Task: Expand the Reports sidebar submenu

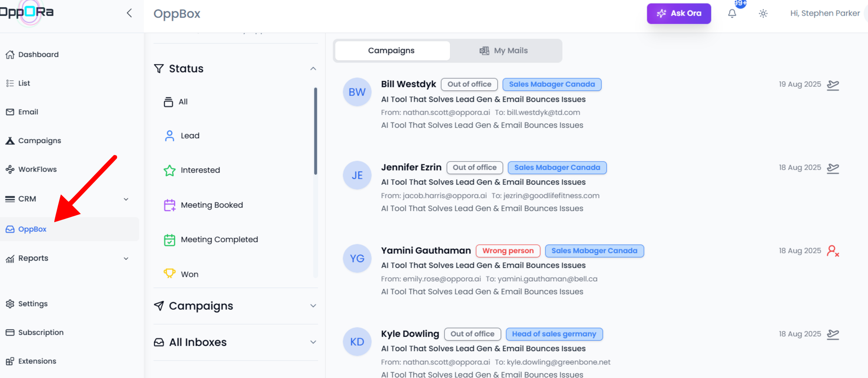Action: (126, 259)
